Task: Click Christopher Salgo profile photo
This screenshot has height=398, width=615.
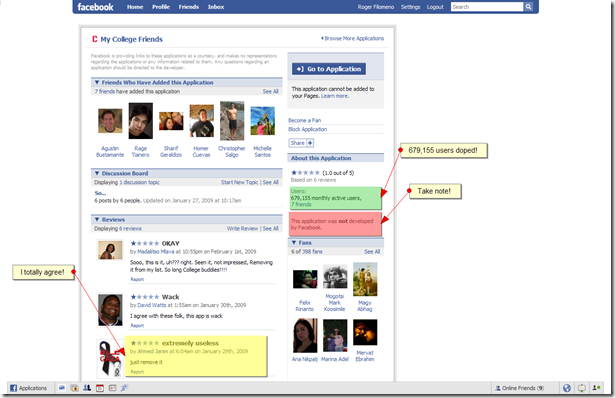Action: [232, 121]
